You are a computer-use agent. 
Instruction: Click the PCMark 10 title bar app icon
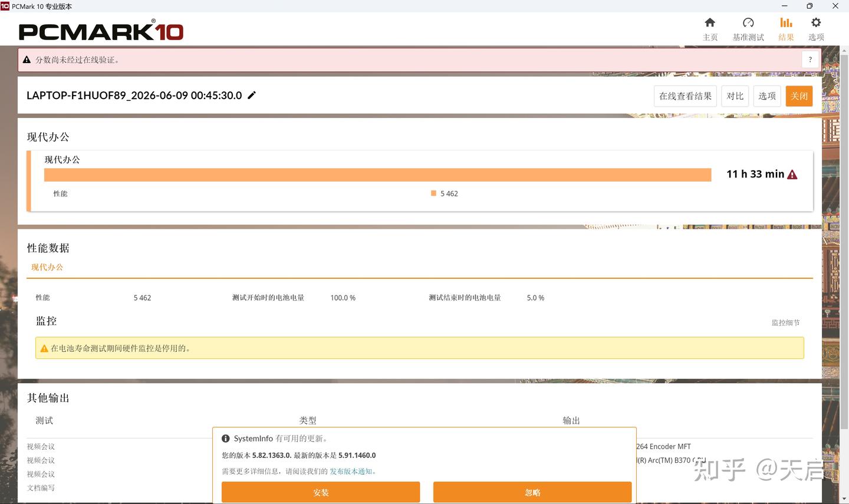point(5,6)
